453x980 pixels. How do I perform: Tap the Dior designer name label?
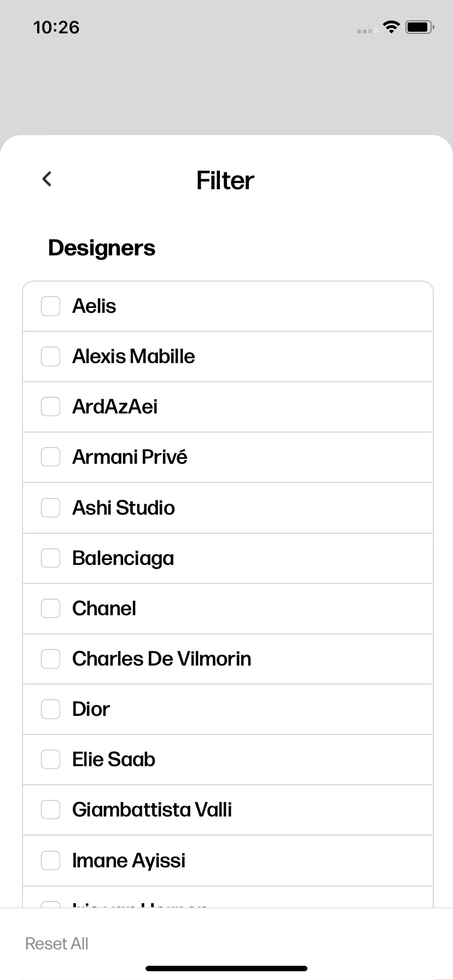point(91,709)
